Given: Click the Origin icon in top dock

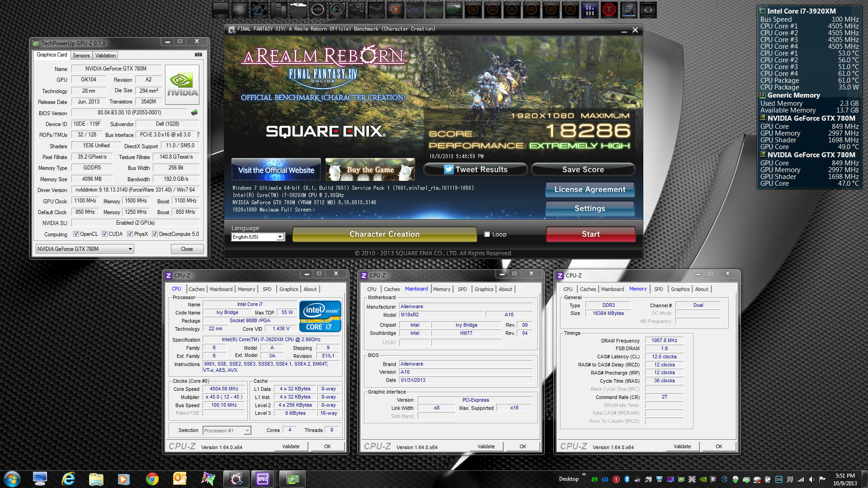Looking at the screenshot, I should [396, 9].
